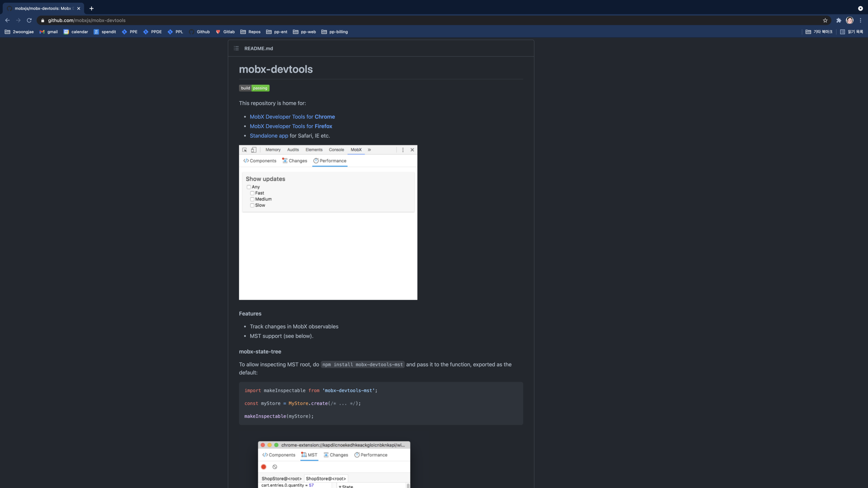Click the README table of contents icon
This screenshot has height=488, width=868.
tap(236, 48)
